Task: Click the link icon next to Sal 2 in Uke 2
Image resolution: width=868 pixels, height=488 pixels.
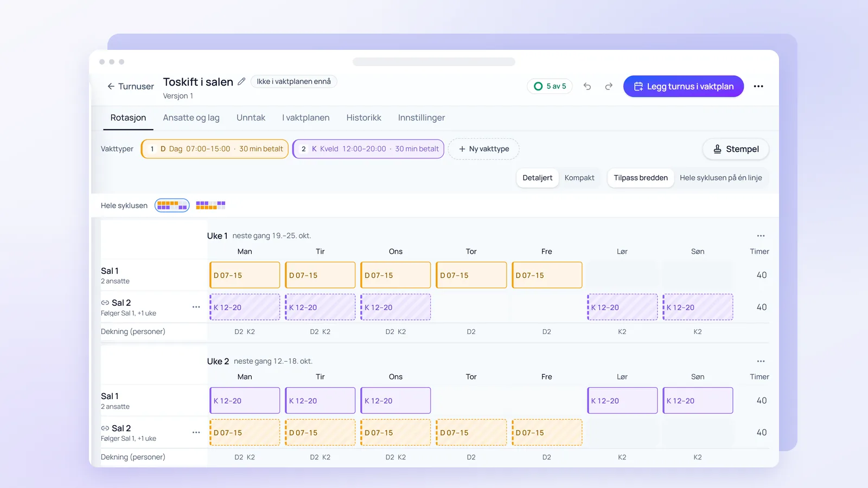Action: pyautogui.click(x=105, y=428)
